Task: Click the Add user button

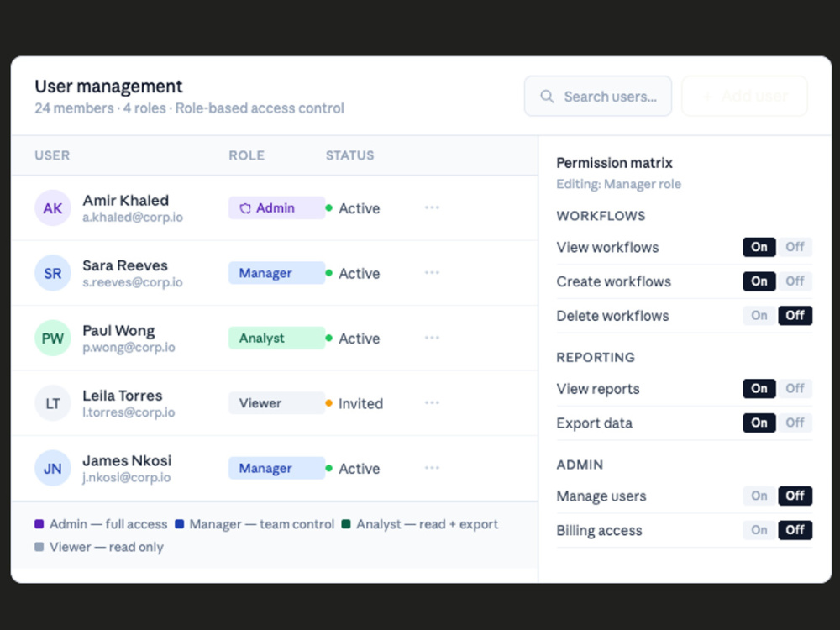Action: pyautogui.click(x=744, y=97)
